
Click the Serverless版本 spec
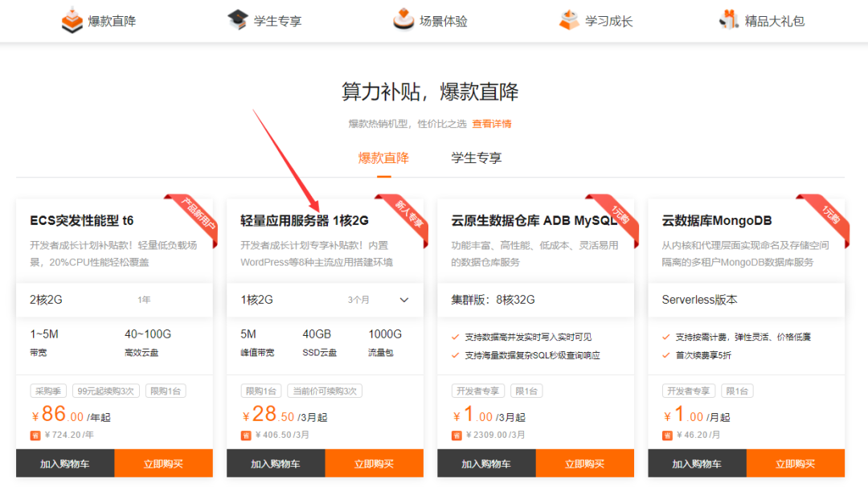[x=700, y=300]
